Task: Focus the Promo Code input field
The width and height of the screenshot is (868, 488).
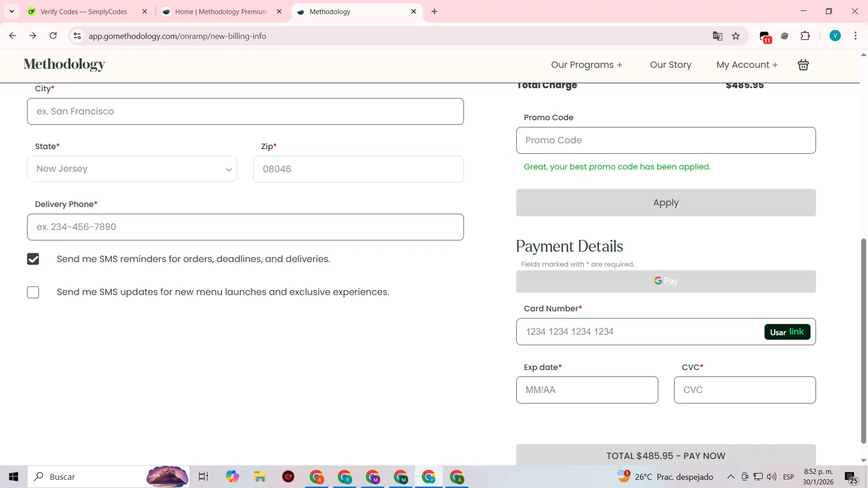Action: tap(666, 141)
